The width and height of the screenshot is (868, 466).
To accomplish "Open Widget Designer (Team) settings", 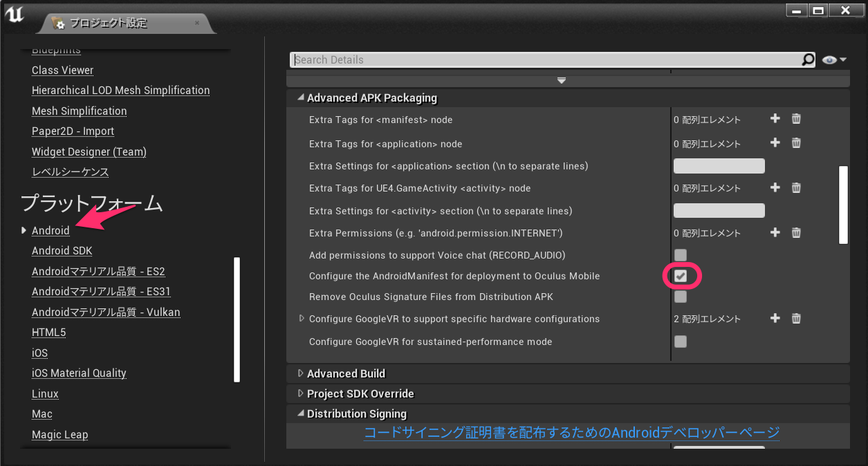I will click(89, 151).
